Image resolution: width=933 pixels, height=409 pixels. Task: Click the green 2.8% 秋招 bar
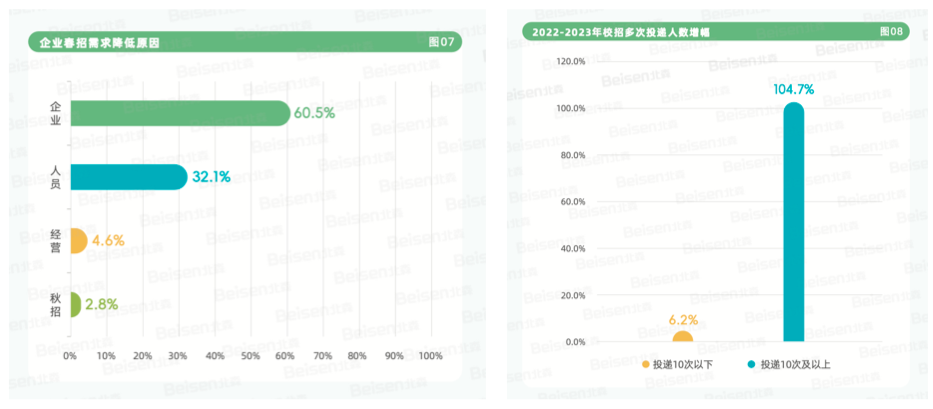[x=76, y=305]
